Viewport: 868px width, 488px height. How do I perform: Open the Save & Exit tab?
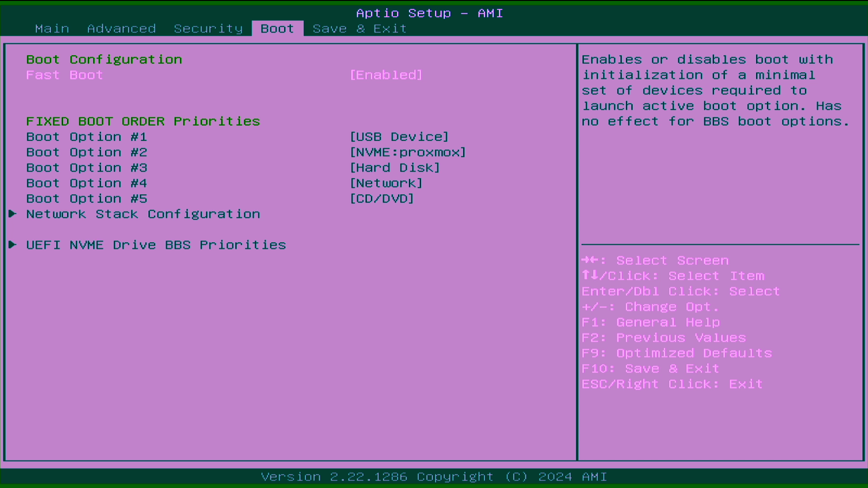pos(359,28)
